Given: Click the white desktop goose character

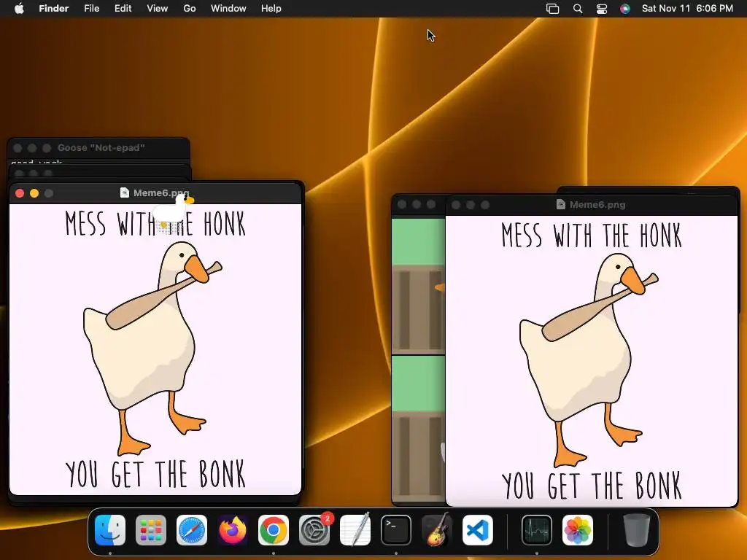Looking at the screenshot, I should click(x=172, y=211).
